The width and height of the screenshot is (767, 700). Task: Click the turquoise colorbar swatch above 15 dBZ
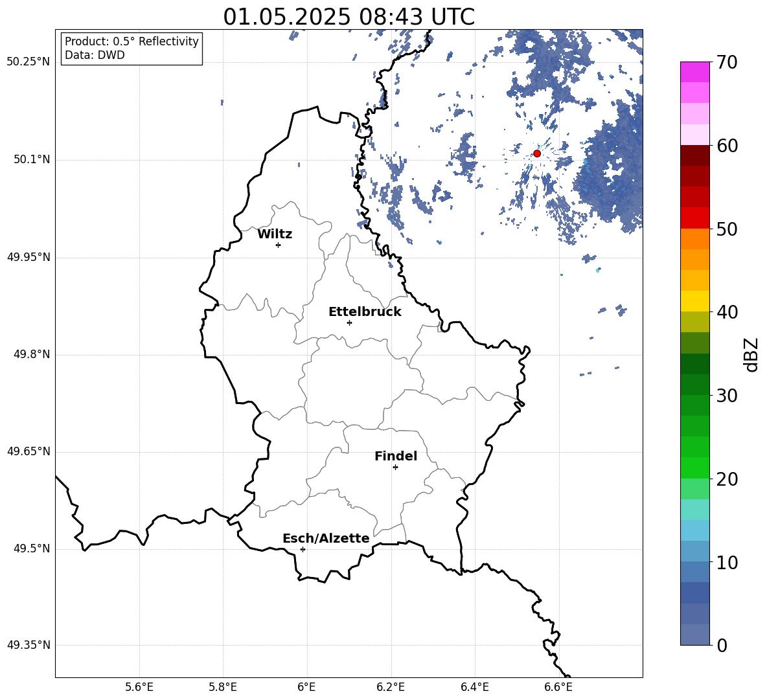point(694,510)
